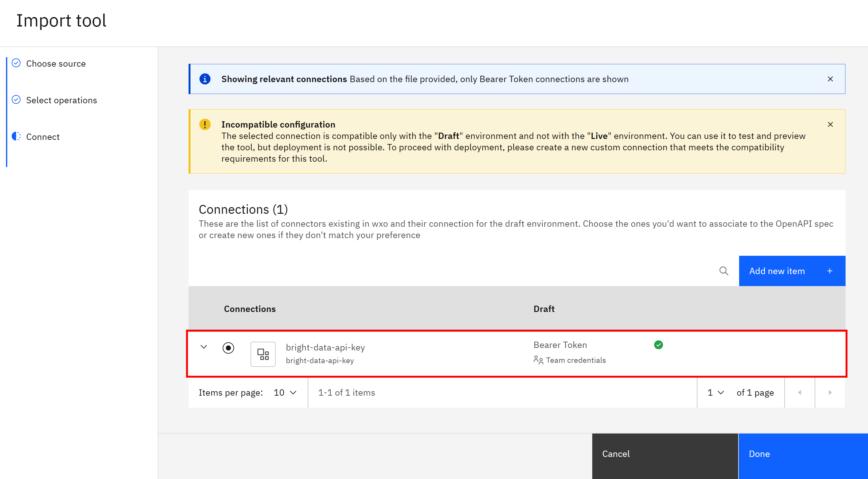Open the Items per page dropdown
Viewport: 868px width, 479px height.
tap(284, 392)
